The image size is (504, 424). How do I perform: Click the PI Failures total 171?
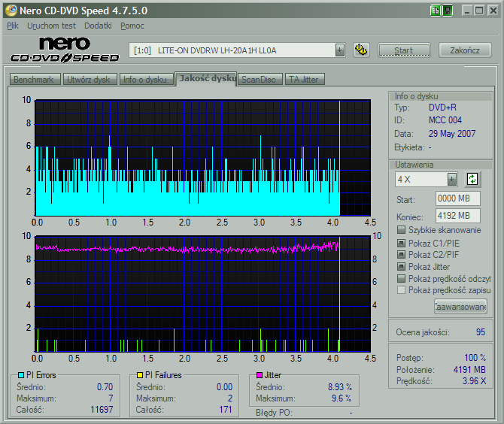[x=226, y=410]
